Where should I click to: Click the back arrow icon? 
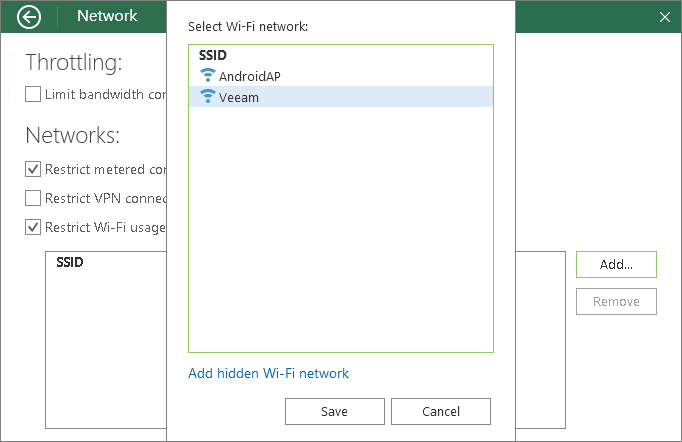31,16
